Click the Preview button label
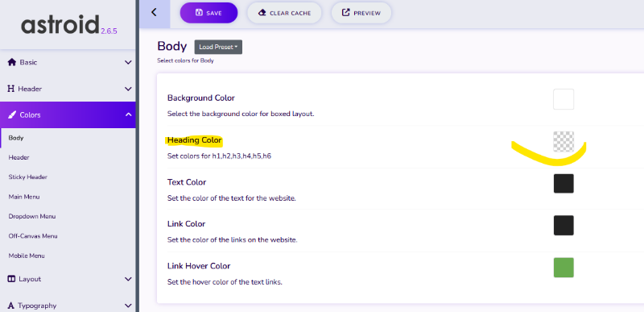 (x=367, y=13)
